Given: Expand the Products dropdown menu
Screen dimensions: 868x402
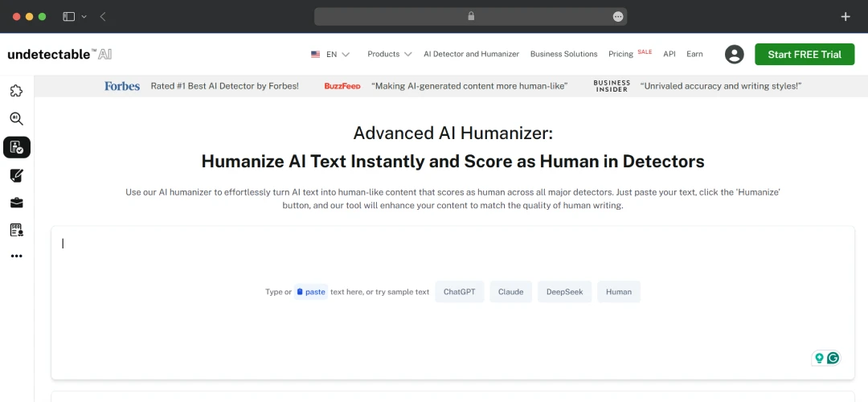Looking at the screenshot, I should (x=390, y=54).
